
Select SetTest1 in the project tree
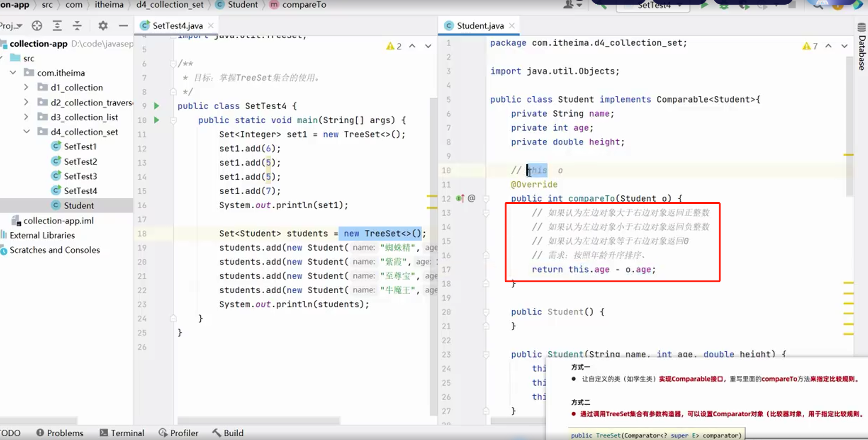[73, 146]
